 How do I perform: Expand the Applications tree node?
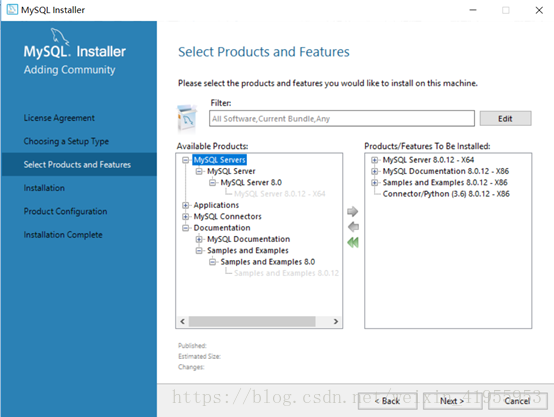[185, 205]
